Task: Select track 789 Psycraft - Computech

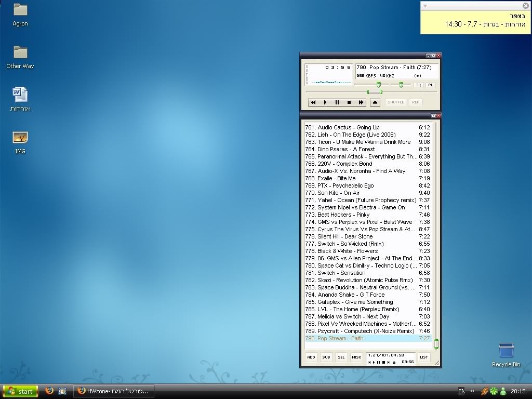Action: [367, 331]
